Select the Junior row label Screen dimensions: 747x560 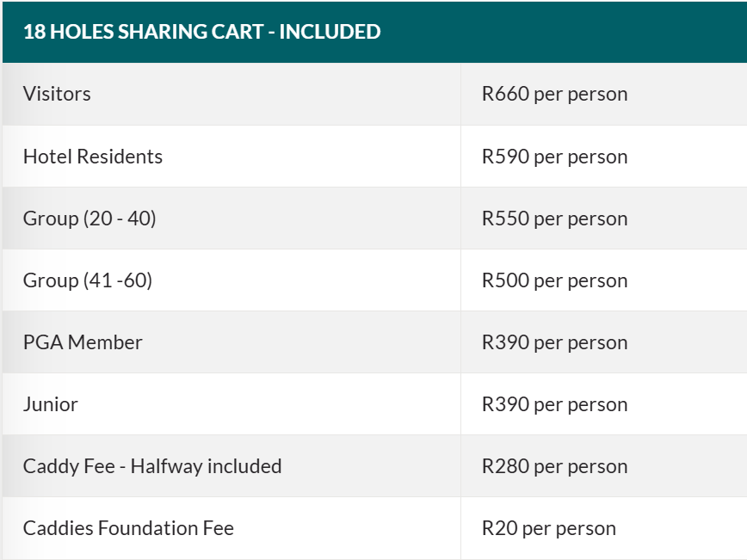51,404
